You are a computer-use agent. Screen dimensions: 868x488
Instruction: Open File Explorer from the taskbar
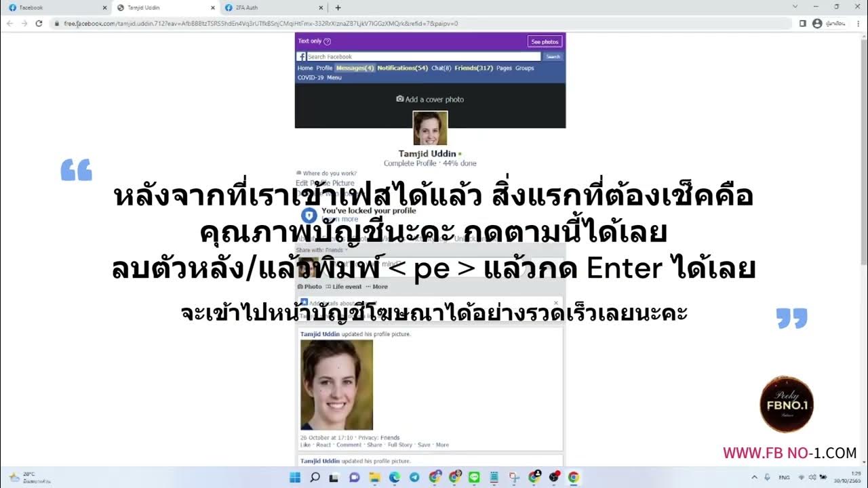pos(374,477)
